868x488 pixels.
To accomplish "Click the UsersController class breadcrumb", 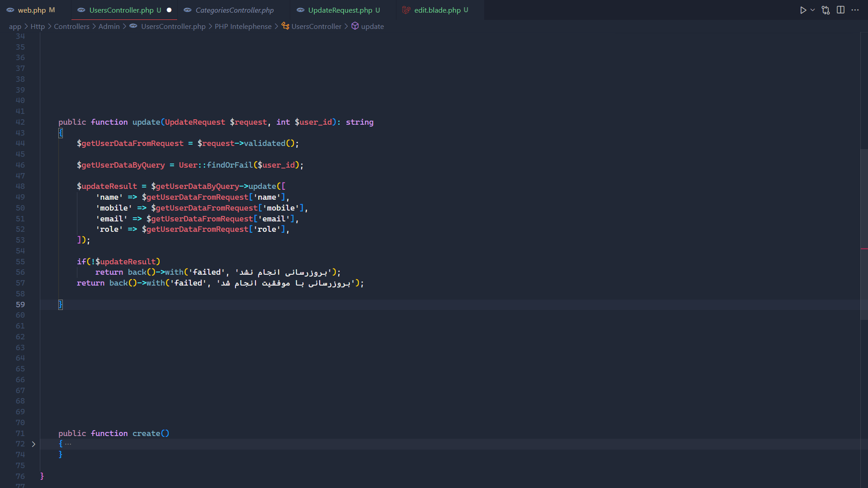I will click(x=316, y=27).
